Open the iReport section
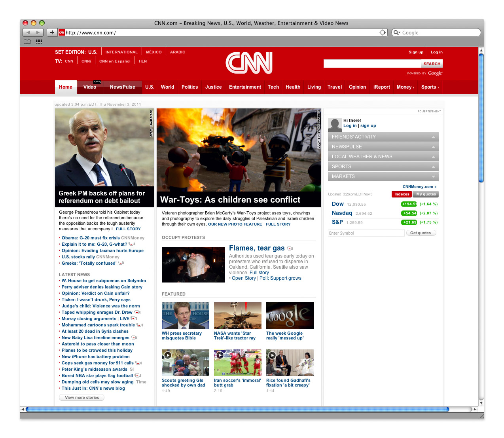The height and width of the screenshot is (438, 504). point(382,87)
